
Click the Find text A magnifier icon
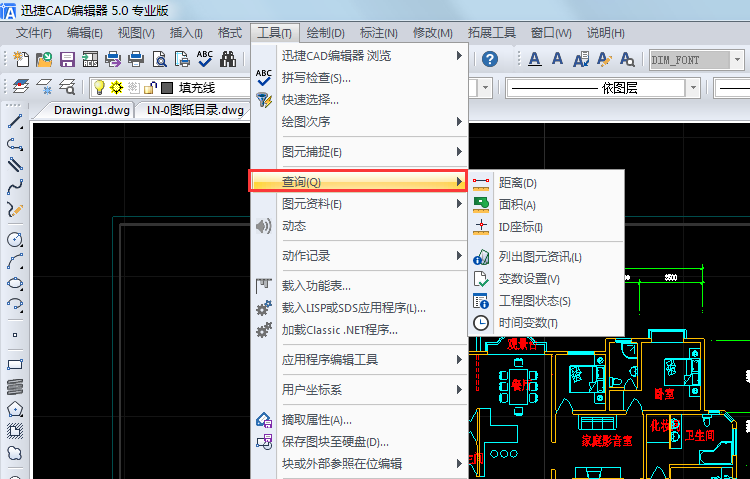[627, 59]
